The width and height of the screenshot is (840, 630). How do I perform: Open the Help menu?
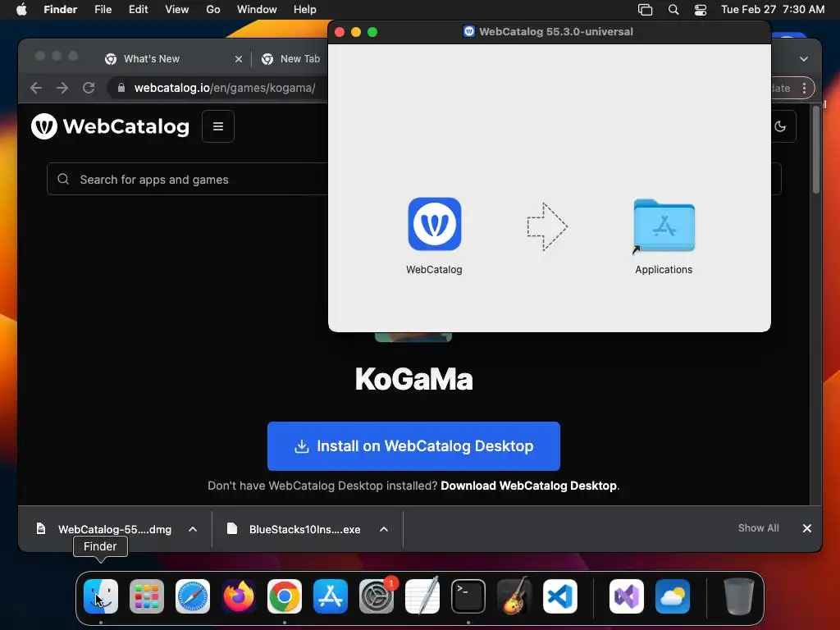(305, 10)
